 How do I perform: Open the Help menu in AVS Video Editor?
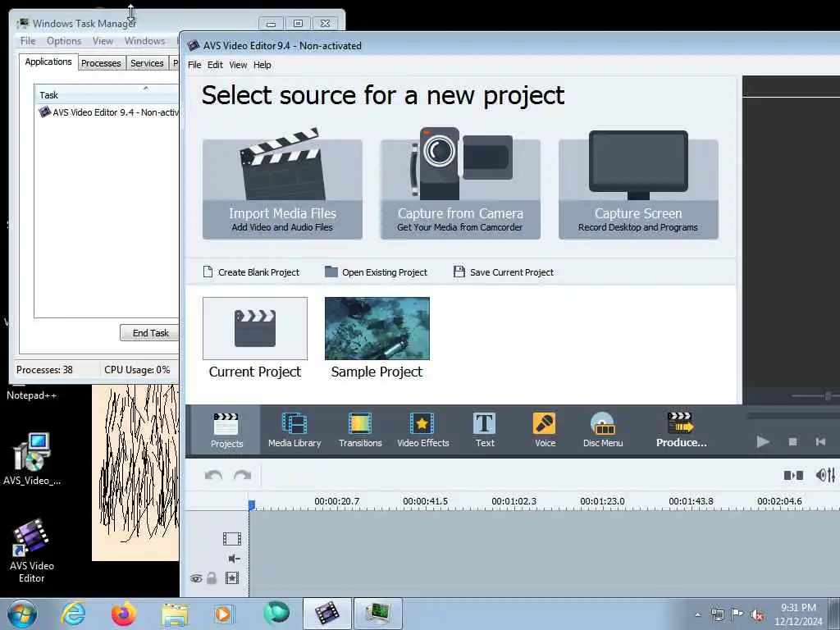click(x=262, y=65)
